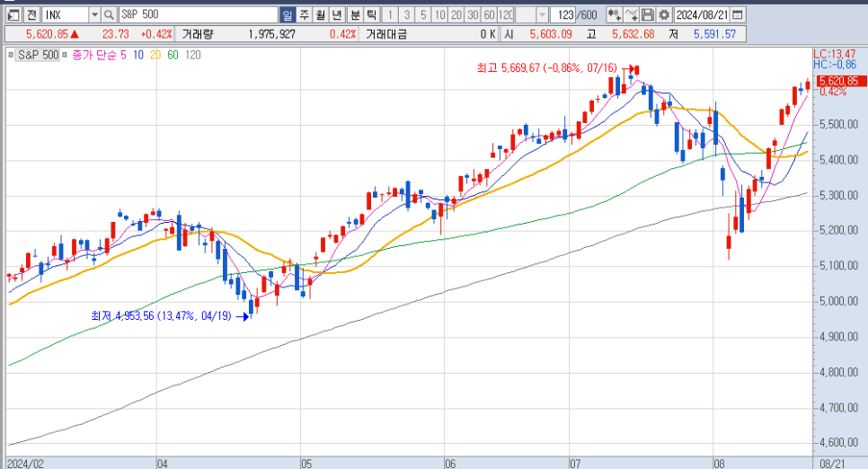The height and width of the screenshot is (469, 868).
Task: Click the panel layout icon beside 전 button
Action: click(13, 15)
